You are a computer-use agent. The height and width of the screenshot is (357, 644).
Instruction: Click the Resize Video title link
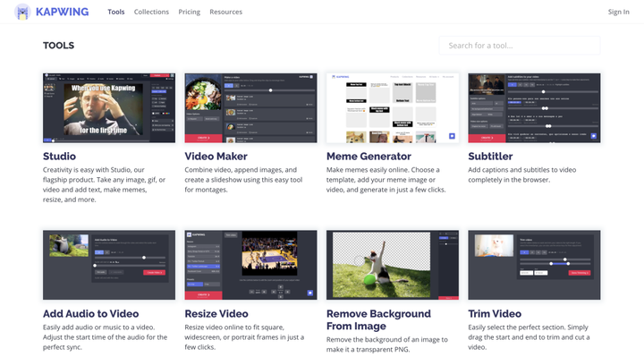click(216, 313)
